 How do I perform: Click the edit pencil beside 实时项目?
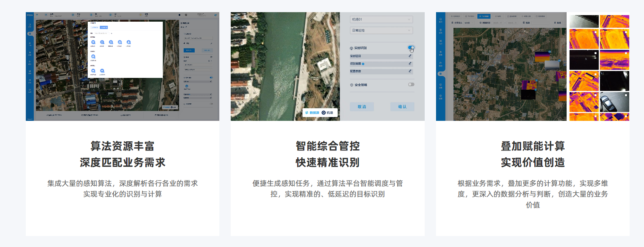[x=410, y=56]
